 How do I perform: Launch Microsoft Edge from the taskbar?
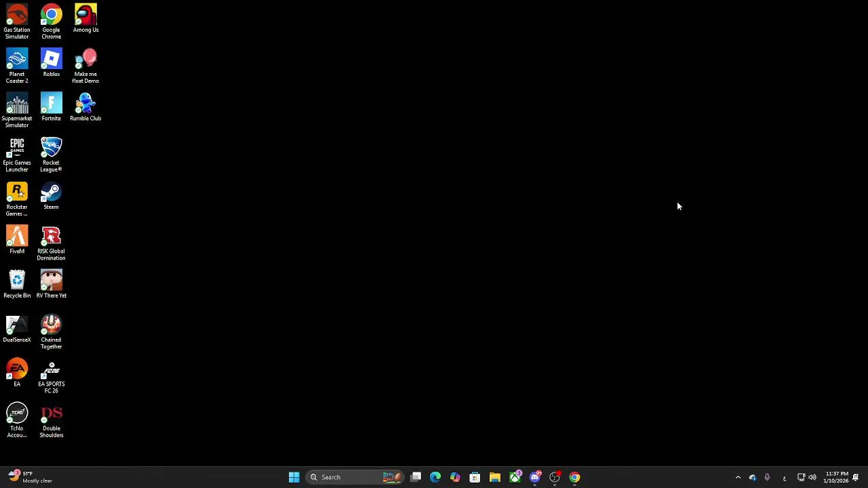(435, 477)
